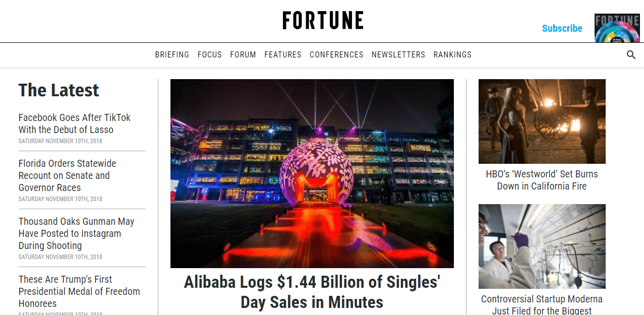Click the Fortune logo
644x315 pixels.
323,21
